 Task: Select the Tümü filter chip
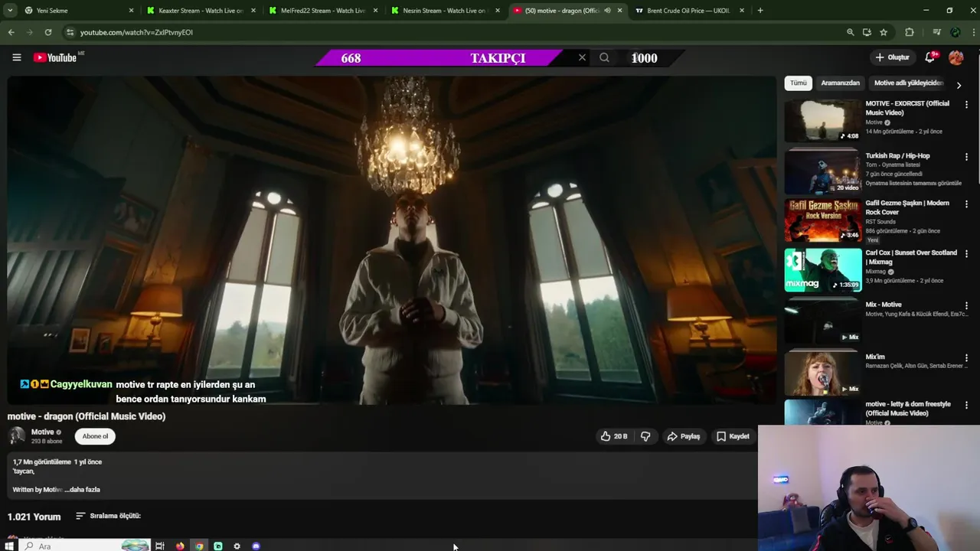pyautogui.click(x=799, y=83)
